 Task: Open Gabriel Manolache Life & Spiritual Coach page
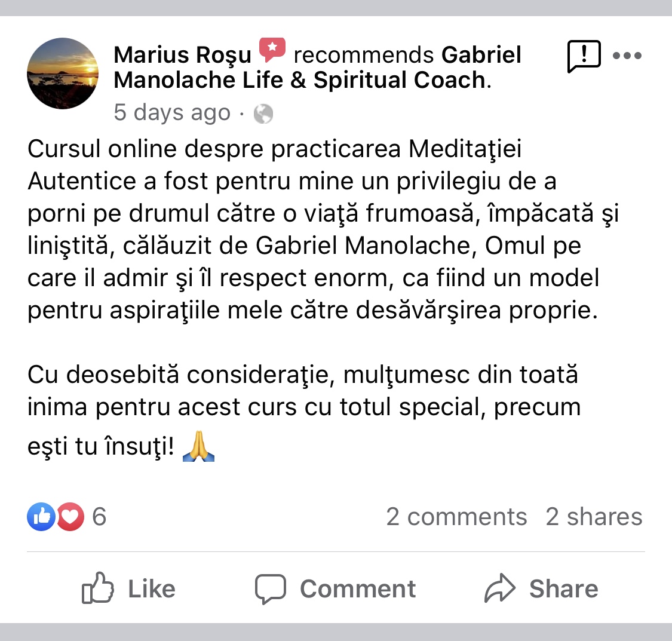(x=317, y=68)
